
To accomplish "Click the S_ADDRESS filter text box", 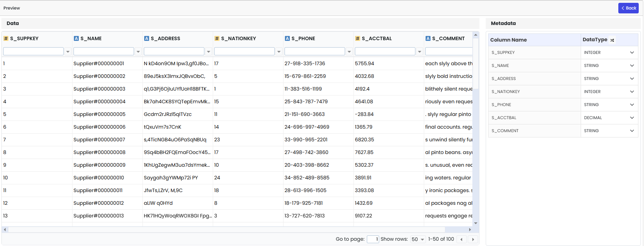I will 174,51.
